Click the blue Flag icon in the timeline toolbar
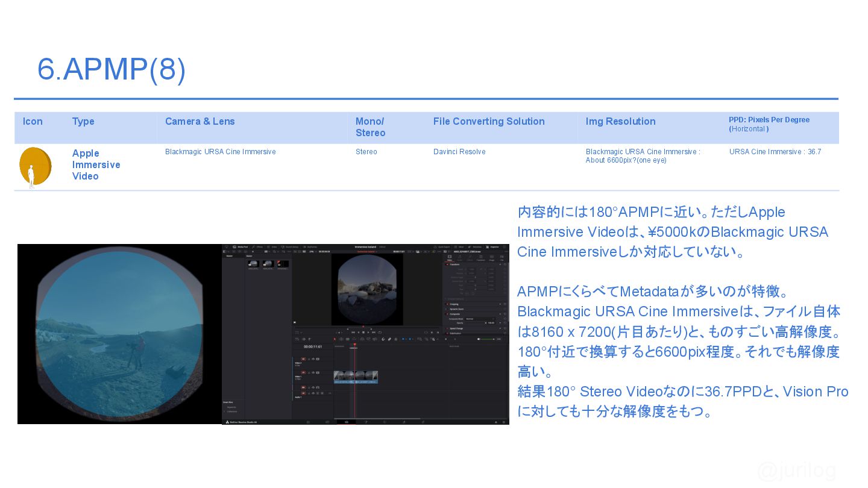Screen dimensions: 868x488 coord(403,339)
